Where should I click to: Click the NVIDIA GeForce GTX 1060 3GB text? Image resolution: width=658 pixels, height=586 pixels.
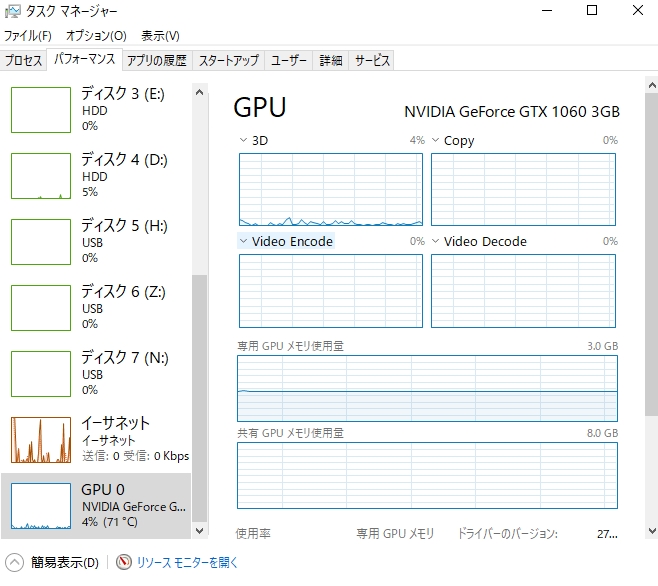[512, 112]
